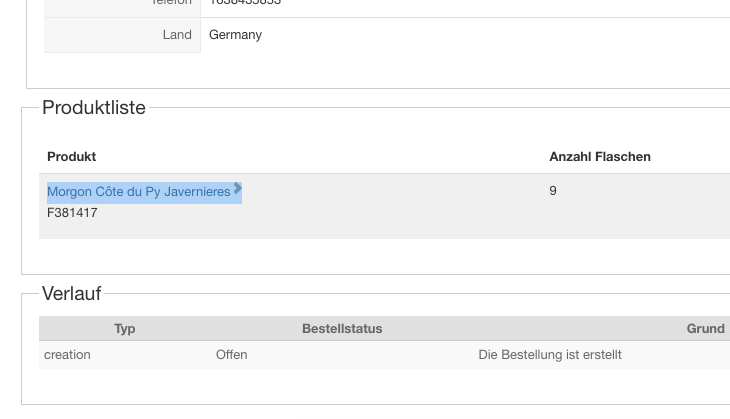Click the partially visible phone number value
Screen dimensions: 730x419
point(245,3)
